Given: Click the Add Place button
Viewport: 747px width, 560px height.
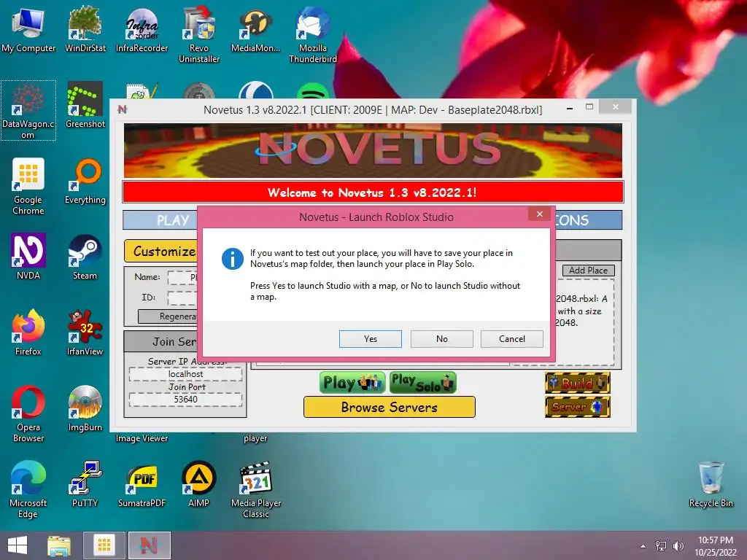Looking at the screenshot, I should (589, 271).
